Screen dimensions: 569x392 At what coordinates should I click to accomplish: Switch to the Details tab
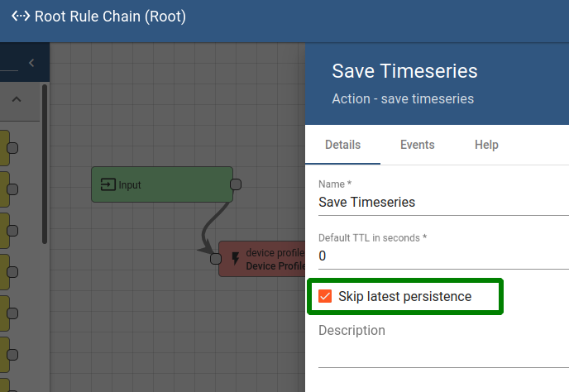pos(342,145)
